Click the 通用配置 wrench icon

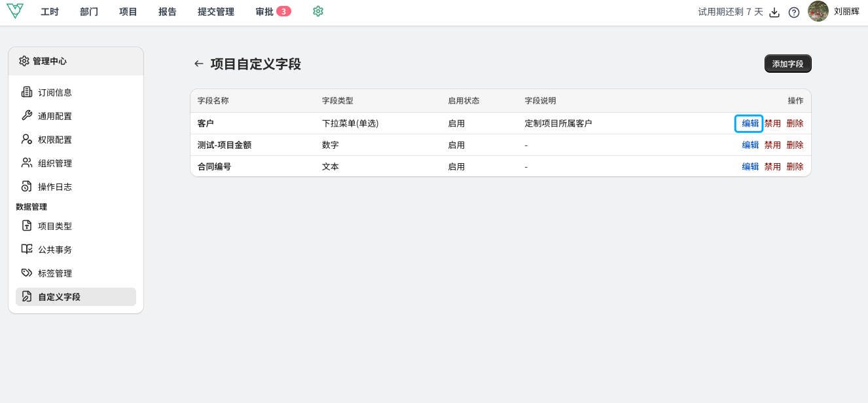coord(27,115)
